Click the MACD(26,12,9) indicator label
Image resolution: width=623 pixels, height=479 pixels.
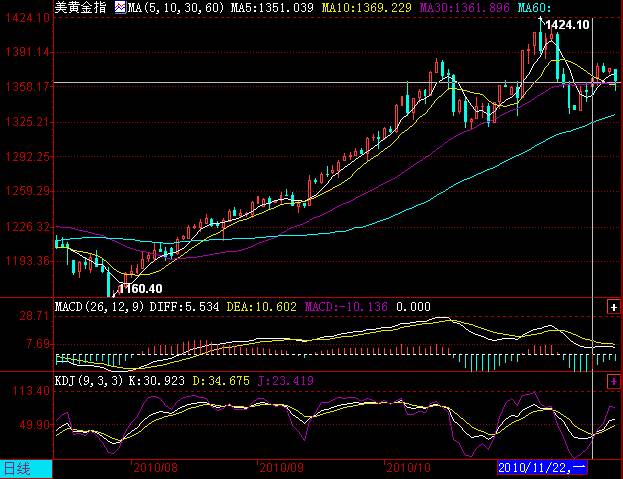[x=99, y=307]
